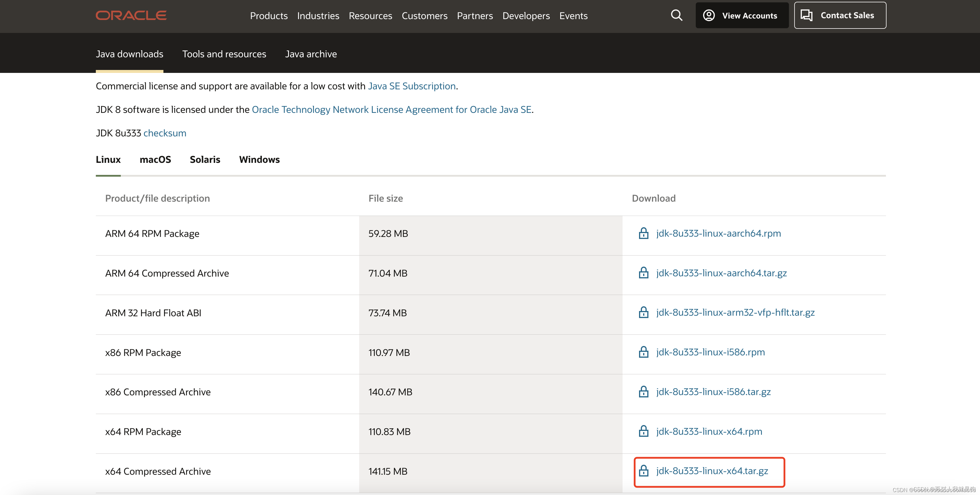This screenshot has width=980, height=495.
Task: Open the Products menu
Action: click(x=269, y=16)
